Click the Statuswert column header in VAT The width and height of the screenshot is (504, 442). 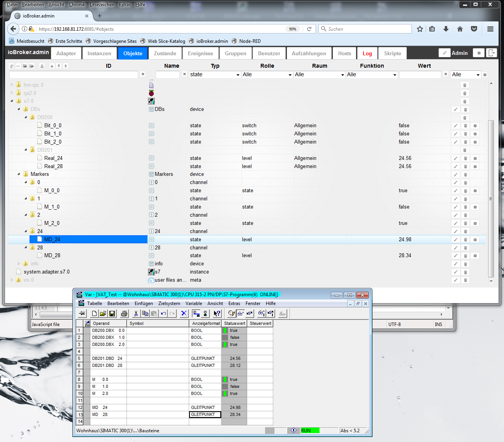click(234, 323)
